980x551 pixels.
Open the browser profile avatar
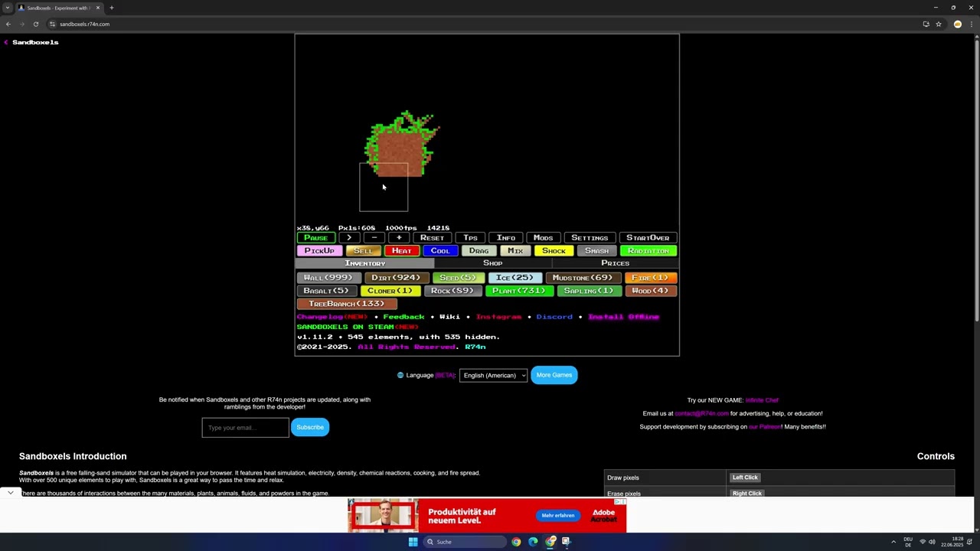958,24
